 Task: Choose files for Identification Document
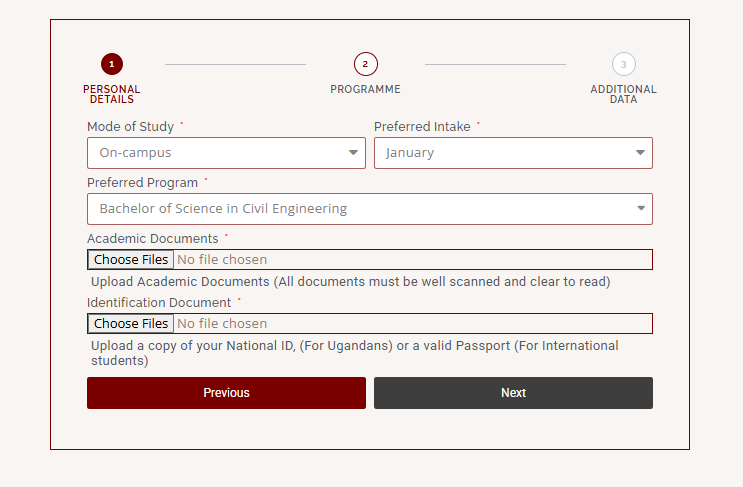pos(131,324)
